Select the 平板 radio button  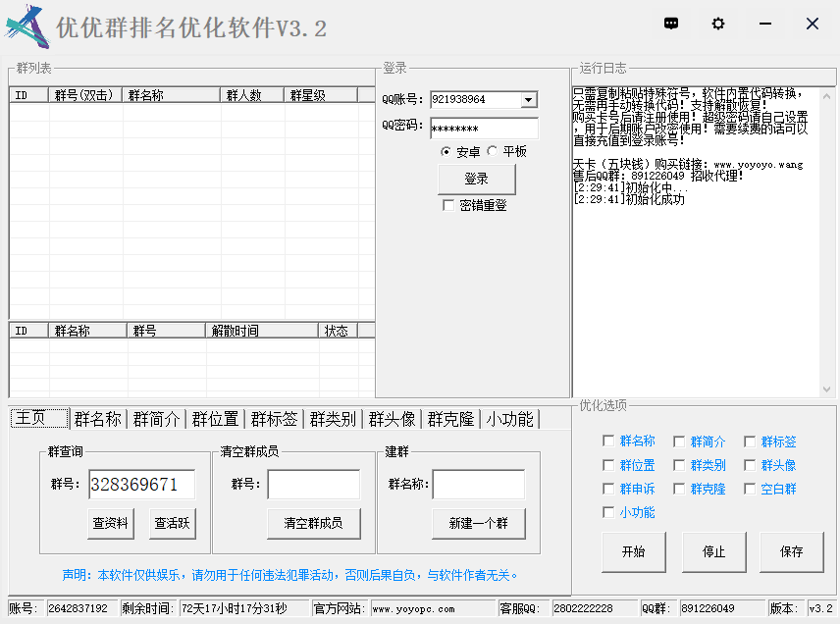[x=493, y=151]
